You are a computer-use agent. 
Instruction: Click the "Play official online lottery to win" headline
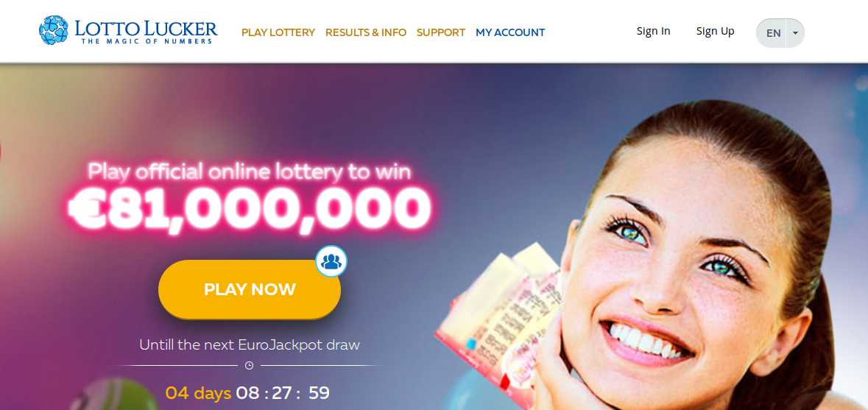pyautogui.click(x=250, y=172)
